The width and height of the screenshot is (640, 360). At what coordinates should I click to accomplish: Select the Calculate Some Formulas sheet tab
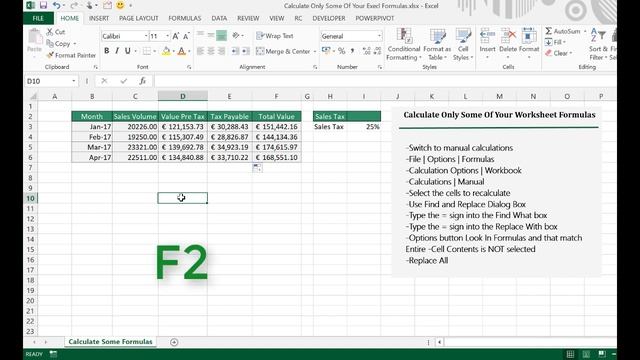coord(110,342)
